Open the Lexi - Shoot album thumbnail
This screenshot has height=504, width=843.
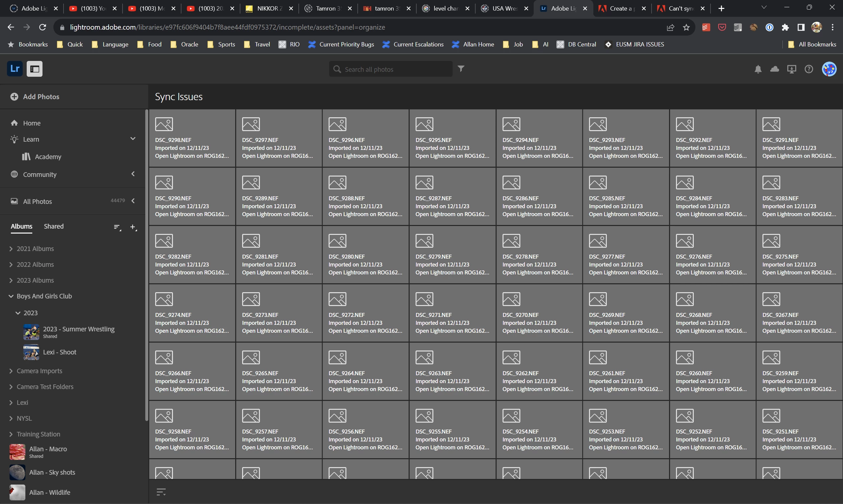click(x=31, y=352)
